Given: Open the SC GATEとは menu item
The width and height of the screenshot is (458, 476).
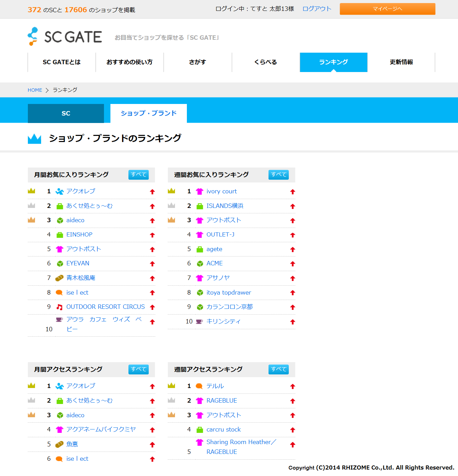Looking at the screenshot, I should (61, 62).
